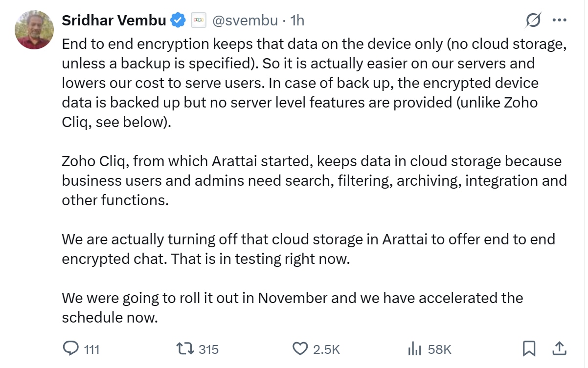Image resolution: width=588 pixels, height=368 pixels.
Task: Click the paragraph starting with Zoho Cliq
Action: coord(313,181)
